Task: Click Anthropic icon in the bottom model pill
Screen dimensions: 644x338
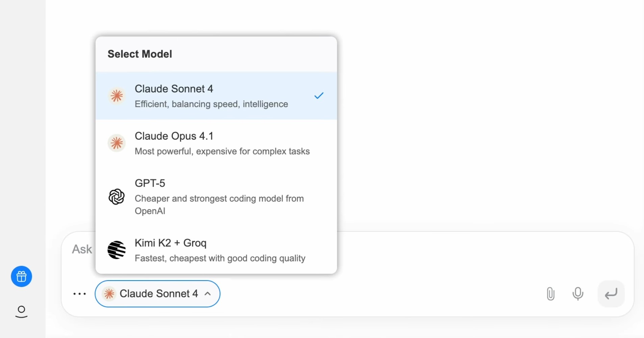Action: coord(109,294)
